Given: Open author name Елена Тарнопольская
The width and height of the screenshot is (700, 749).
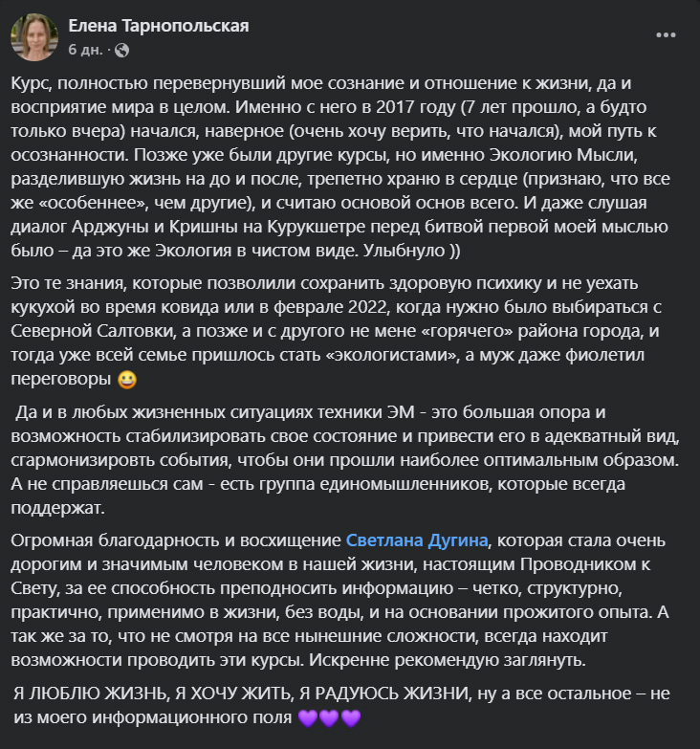Looking at the screenshot, I should click(x=159, y=26).
